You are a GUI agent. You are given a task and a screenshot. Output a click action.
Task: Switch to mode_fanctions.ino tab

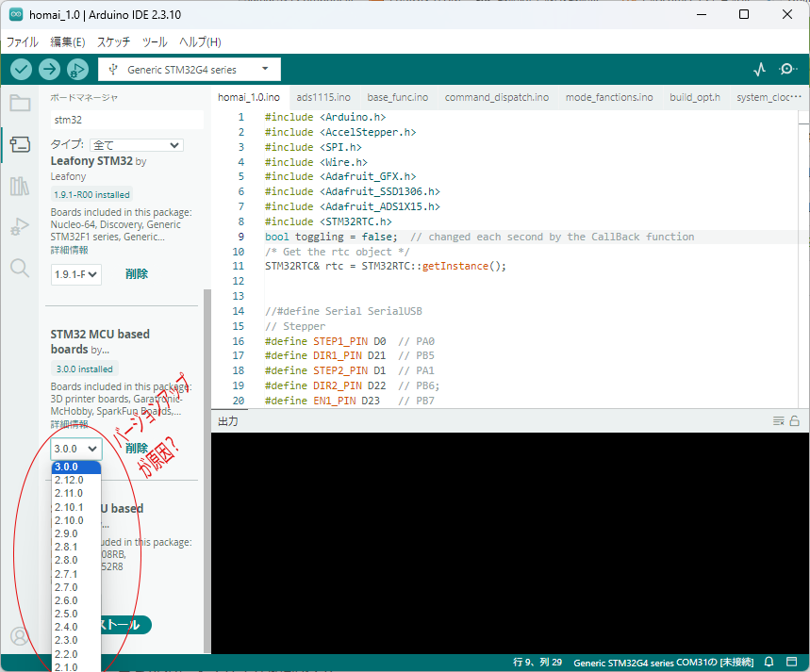pyautogui.click(x=609, y=97)
